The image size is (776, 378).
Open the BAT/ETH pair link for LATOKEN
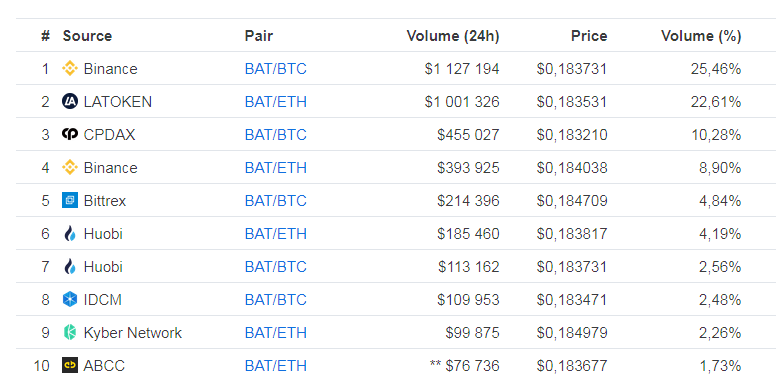click(276, 101)
